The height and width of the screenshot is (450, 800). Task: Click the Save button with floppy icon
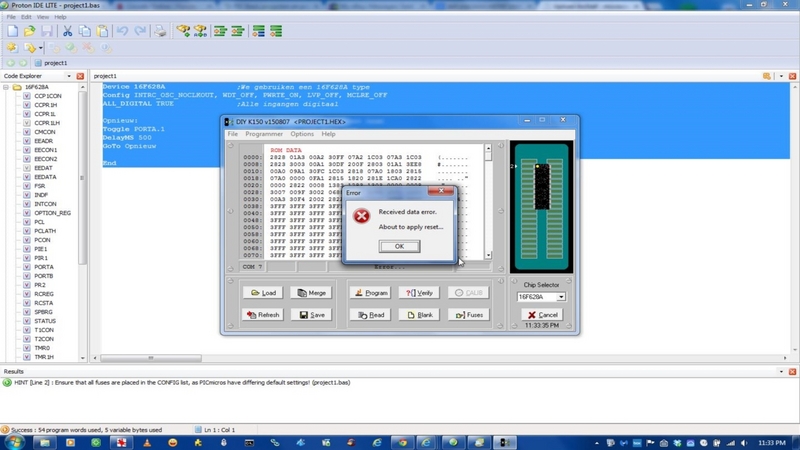tap(311, 315)
